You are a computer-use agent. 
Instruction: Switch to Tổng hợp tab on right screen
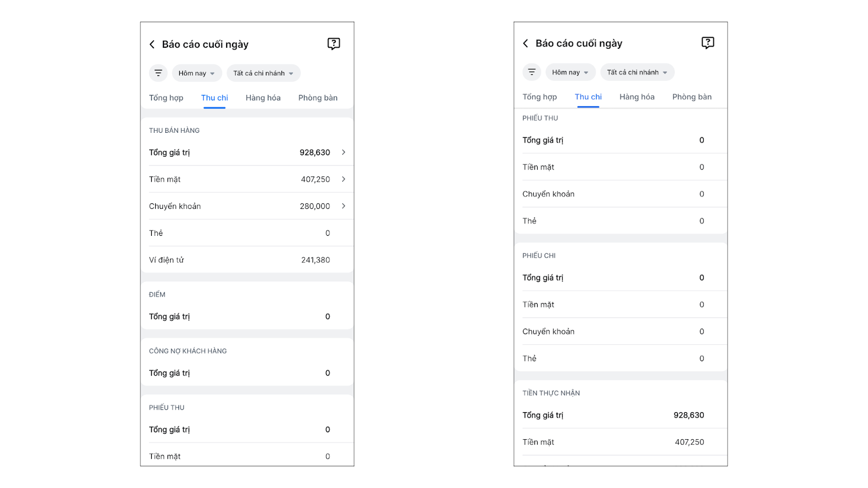point(540,97)
